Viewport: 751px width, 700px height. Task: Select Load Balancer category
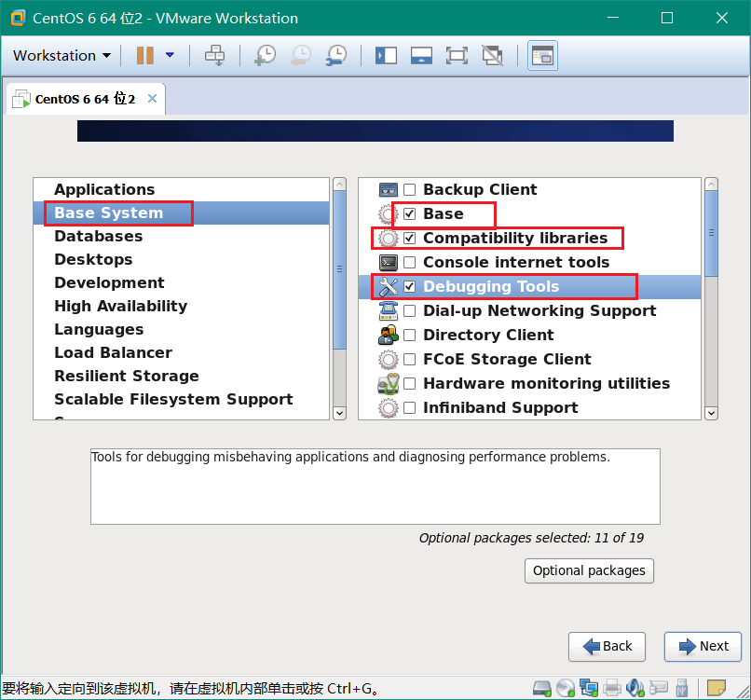pyautogui.click(x=181, y=352)
